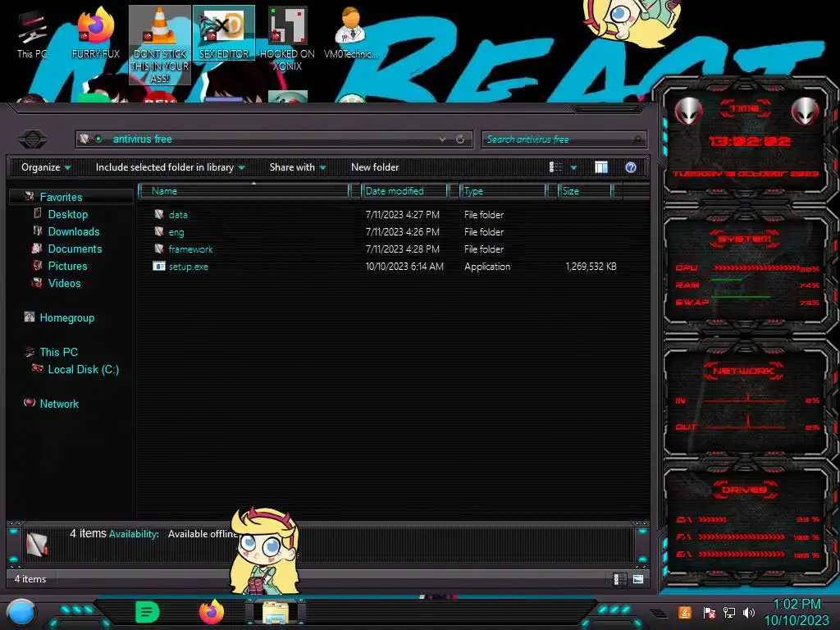Launch the FURRY FUX Firefox shortcut
The height and width of the screenshot is (630, 840).
[96, 34]
